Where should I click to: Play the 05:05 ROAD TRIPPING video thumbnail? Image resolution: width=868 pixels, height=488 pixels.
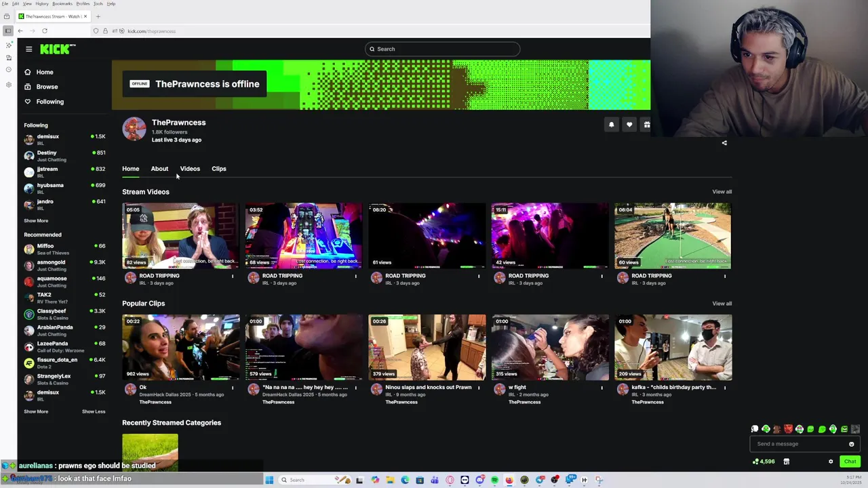click(180, 235)
